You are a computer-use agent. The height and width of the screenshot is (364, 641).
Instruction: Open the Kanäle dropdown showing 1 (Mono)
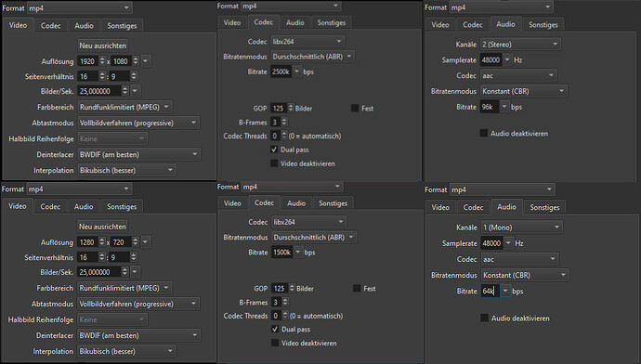click(x=522, y=227)
